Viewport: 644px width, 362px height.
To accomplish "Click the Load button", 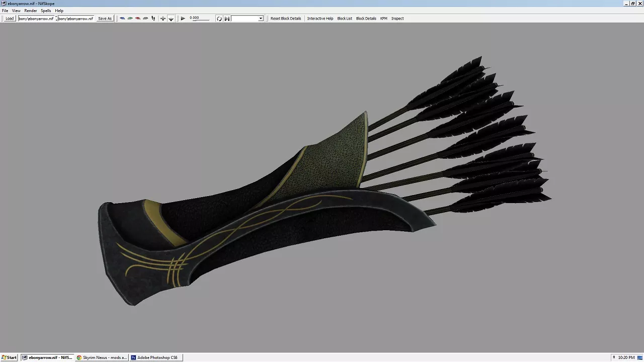I will 10,19.
